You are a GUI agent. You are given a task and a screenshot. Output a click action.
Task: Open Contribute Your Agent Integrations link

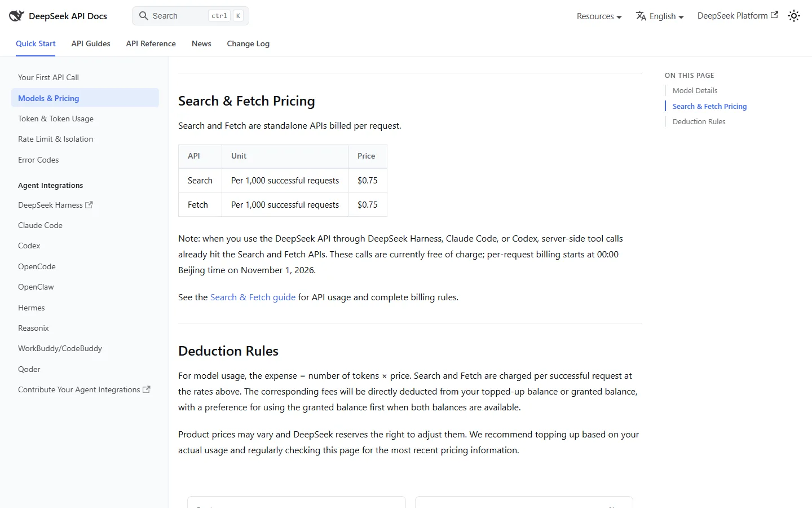point(85,389)
